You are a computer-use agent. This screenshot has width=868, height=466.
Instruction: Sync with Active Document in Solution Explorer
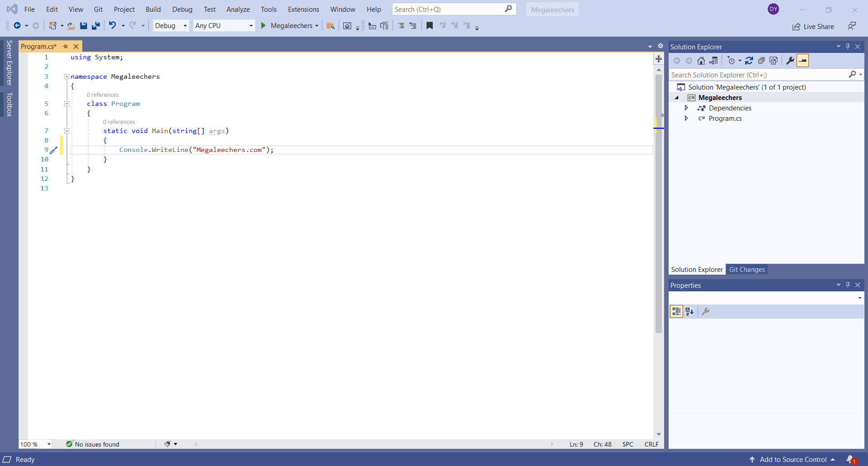pos(749,61)
